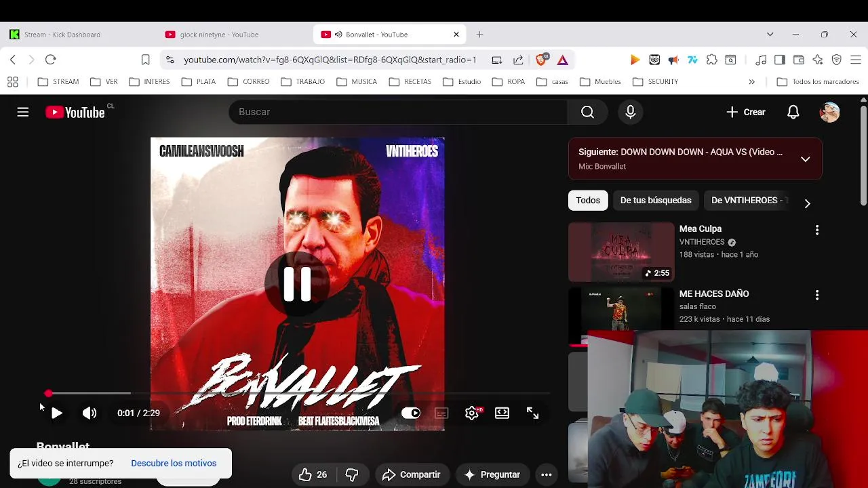Go to YouTube home via logo
Image resolution: width=868 pixels, height=488 pixels.
(75, 113)
